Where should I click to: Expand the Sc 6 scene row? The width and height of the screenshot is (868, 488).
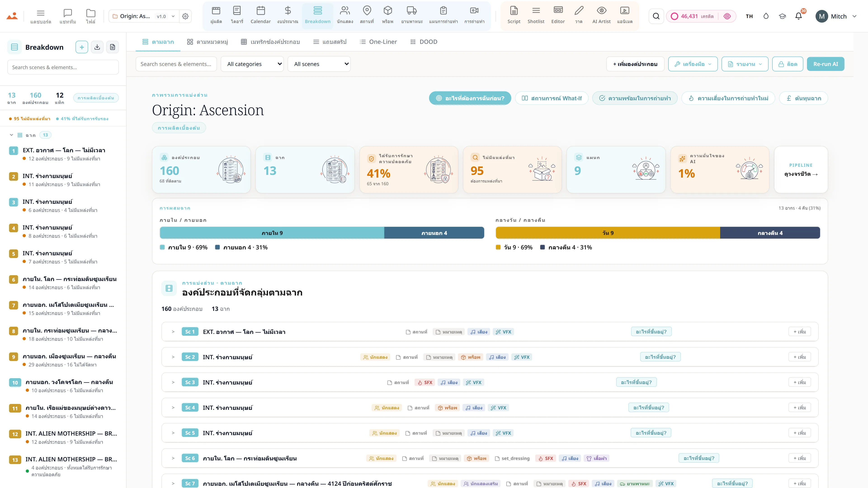coord(173,458)
